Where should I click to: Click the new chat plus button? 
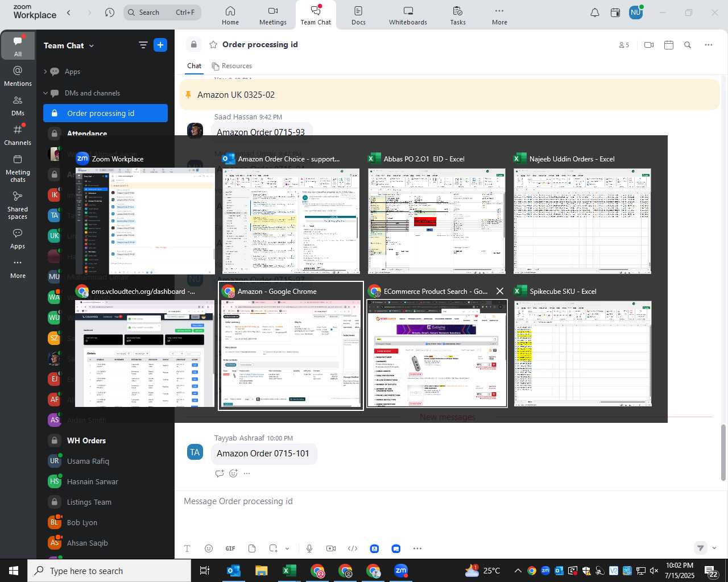pyautogui.click(x=160, y=45)
